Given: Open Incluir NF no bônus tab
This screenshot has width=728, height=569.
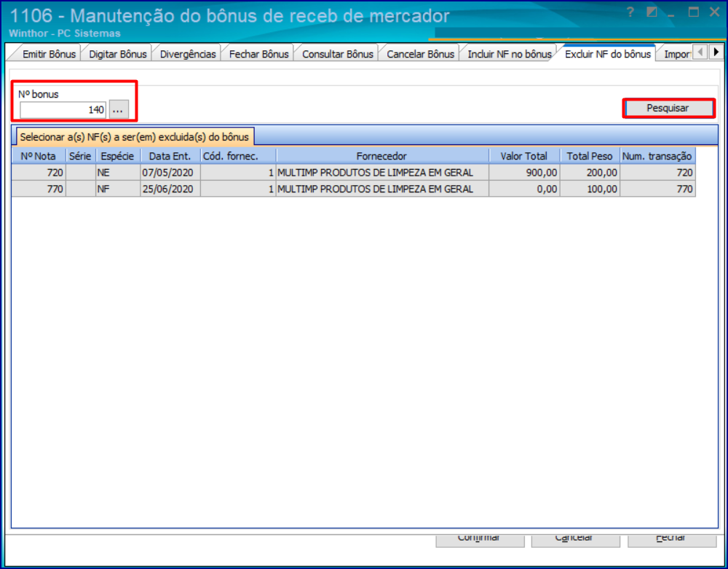Looking at the screenshot, I should pos(510,54).
